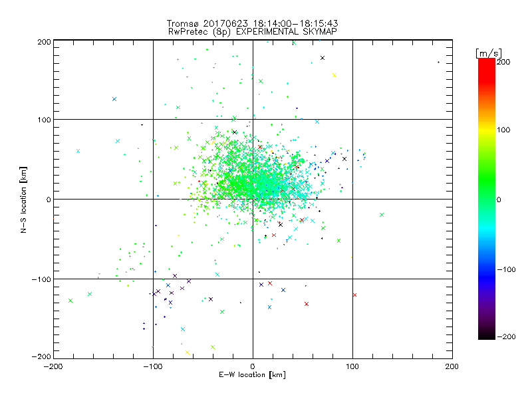Select the yellow X marker near E-W -65, N-S -192
Viewport: 532px width, 399px height.
point(188,352)
